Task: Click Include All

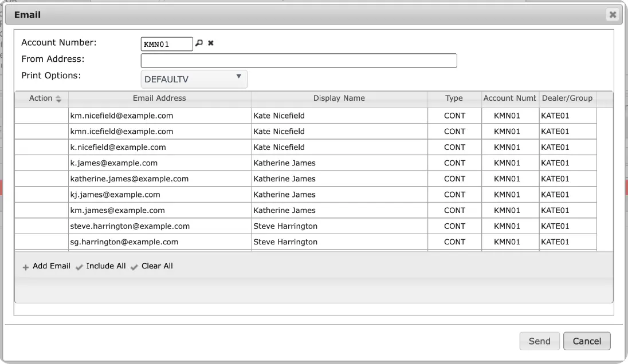Action: pos(106,266)
